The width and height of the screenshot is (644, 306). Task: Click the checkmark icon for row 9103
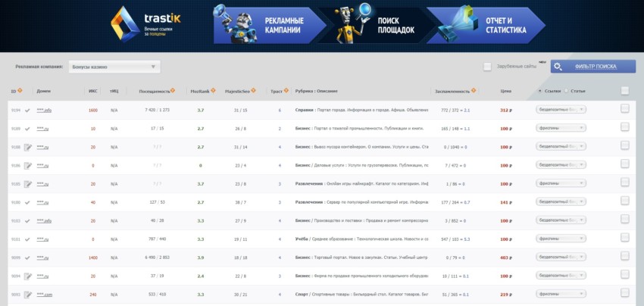point(27,221)
